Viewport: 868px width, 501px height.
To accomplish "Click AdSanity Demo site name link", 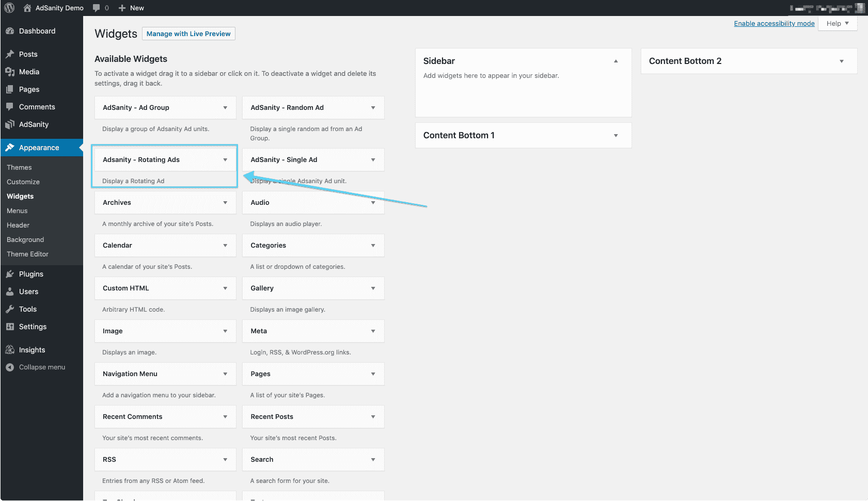I will point(59,8).
